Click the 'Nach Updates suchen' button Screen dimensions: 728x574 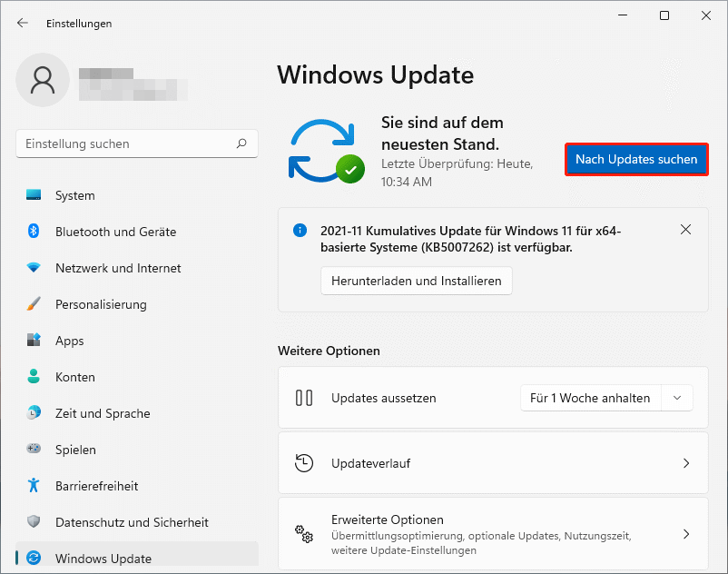click(636, 159)
